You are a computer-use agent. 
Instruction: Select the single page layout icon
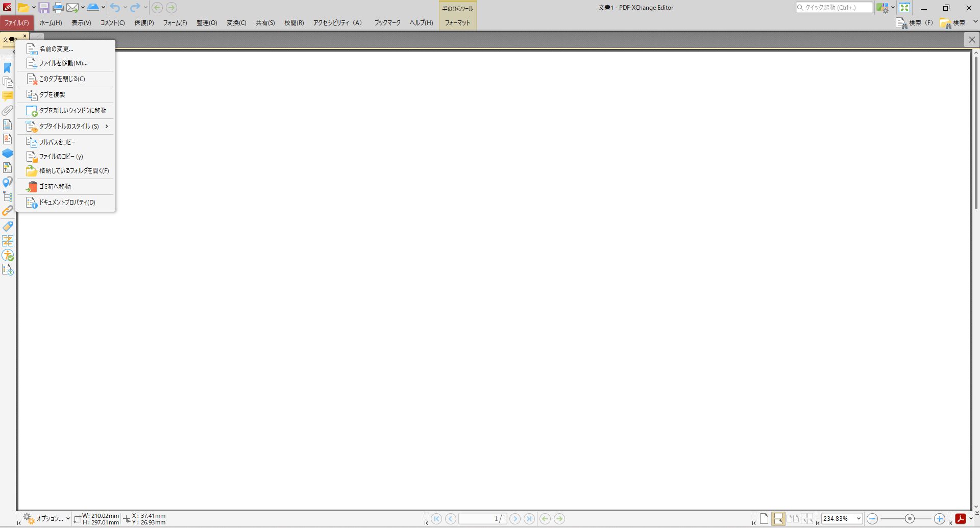pyautogui.click(x=764, y=519)
